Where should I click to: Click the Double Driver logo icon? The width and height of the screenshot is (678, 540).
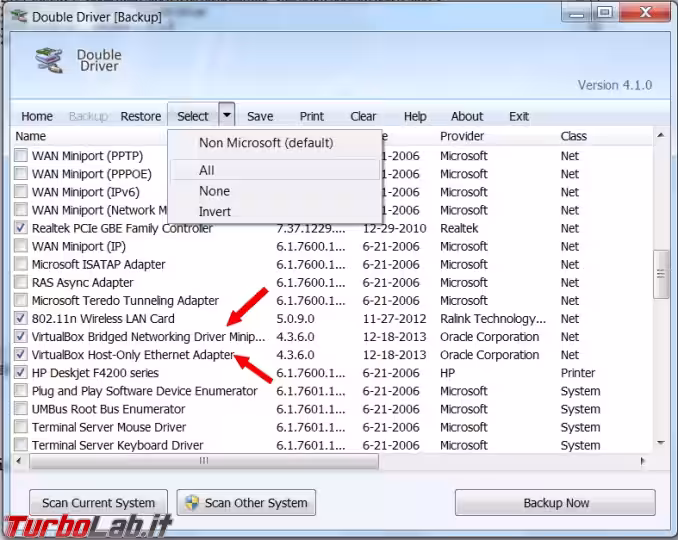click(x=49, y=60)
